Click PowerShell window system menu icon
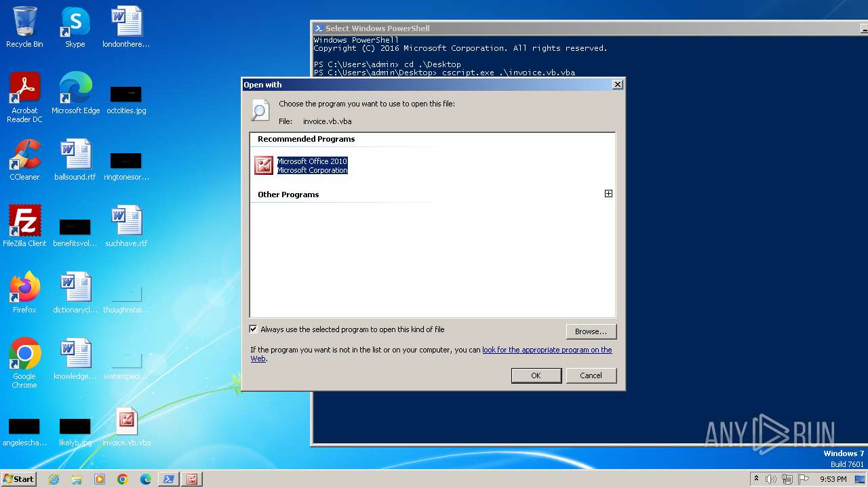This screenshot has height=488, width=868. 319,28
